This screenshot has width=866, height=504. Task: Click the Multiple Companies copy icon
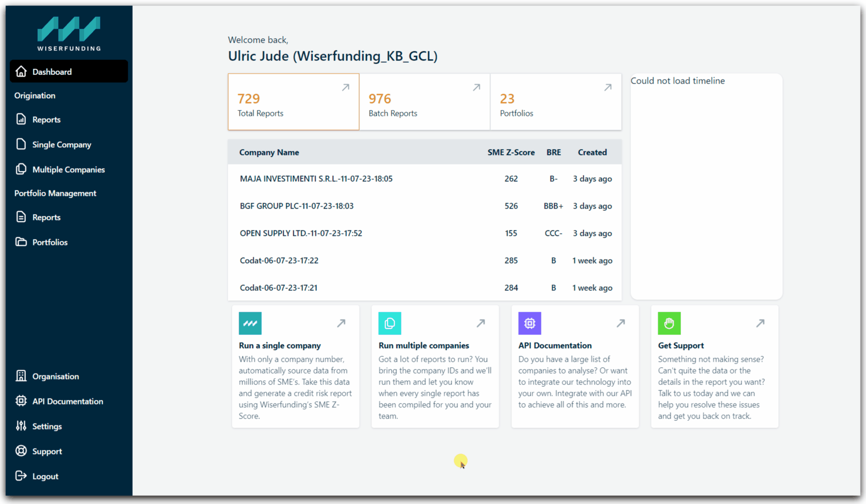(21, 169)
